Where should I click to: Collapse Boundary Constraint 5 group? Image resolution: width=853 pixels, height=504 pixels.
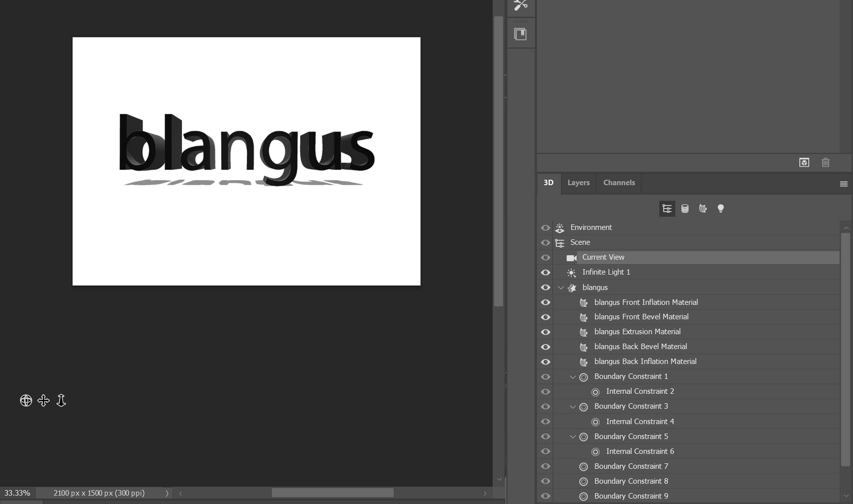pyautogui.click(x=573, y=436)
